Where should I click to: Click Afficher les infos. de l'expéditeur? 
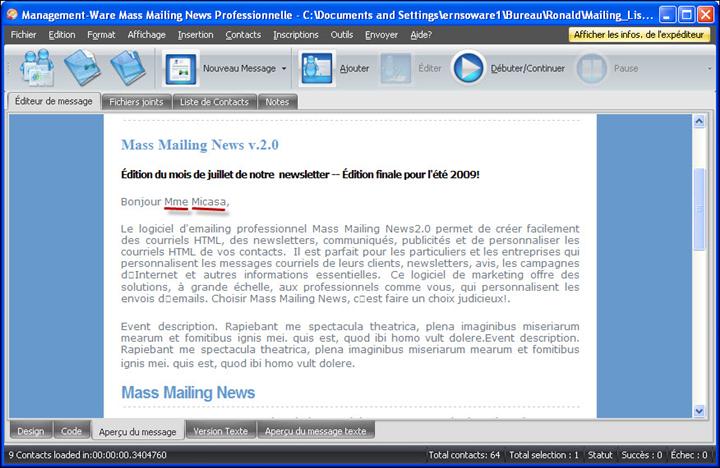tap(639, 34)
